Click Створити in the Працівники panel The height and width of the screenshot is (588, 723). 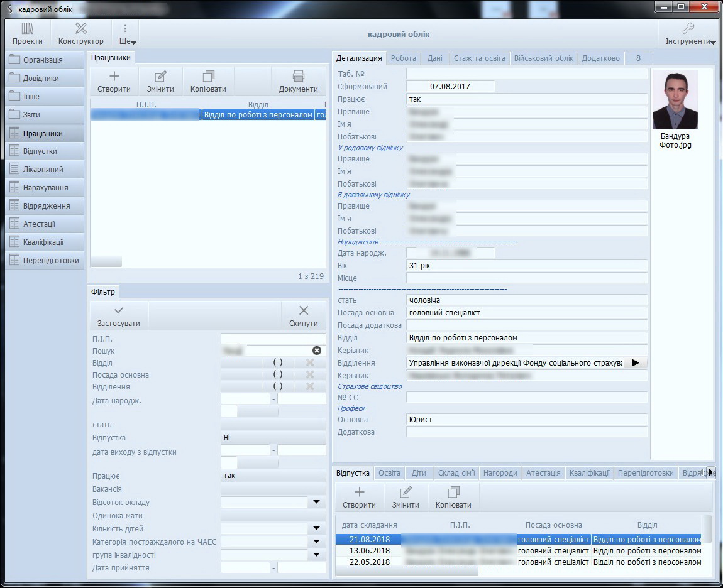(114, 81)
